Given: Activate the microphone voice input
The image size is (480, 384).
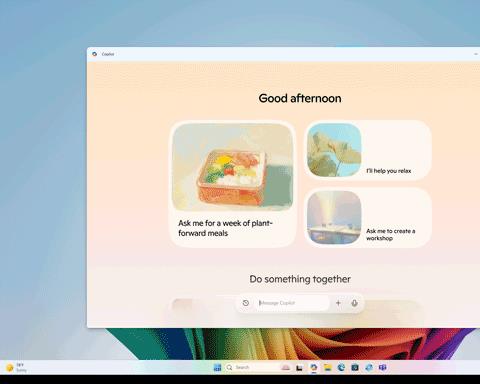Looking at the screenshot, I should pyautogui.click(x=354, y=303).
